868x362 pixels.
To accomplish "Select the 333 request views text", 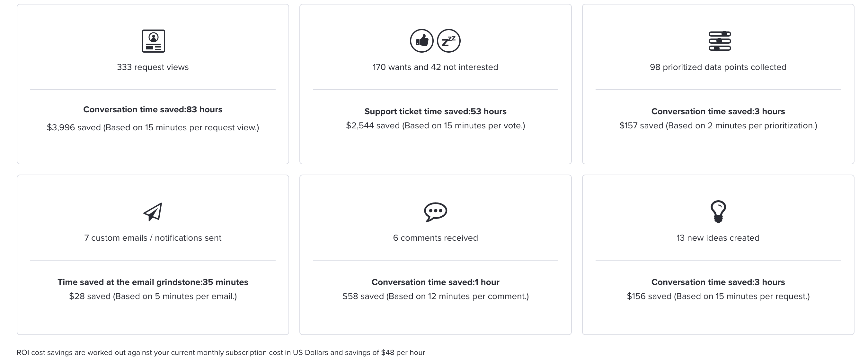I will pos(153,67).
